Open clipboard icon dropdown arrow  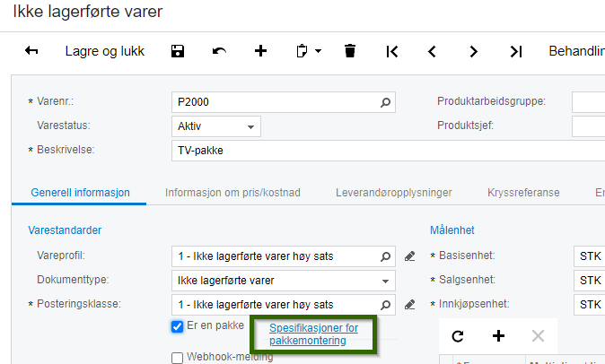coord(318,52)
